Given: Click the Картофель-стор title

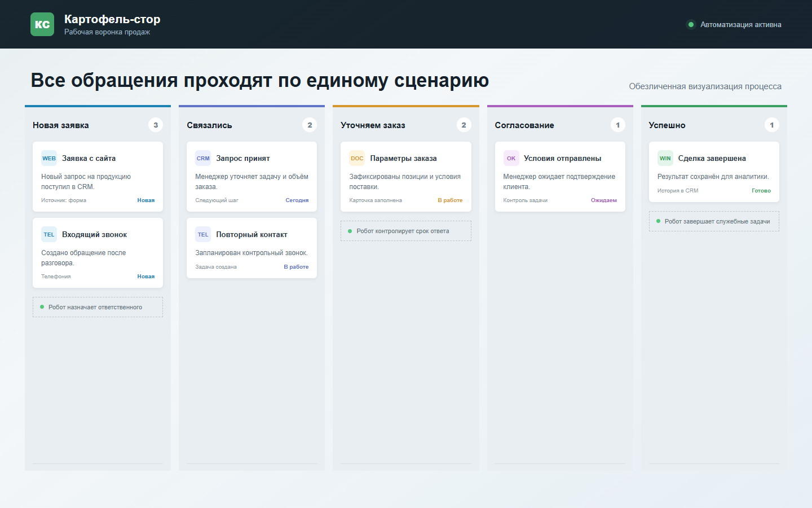Looking at the screenshot, I should [112, 19].
